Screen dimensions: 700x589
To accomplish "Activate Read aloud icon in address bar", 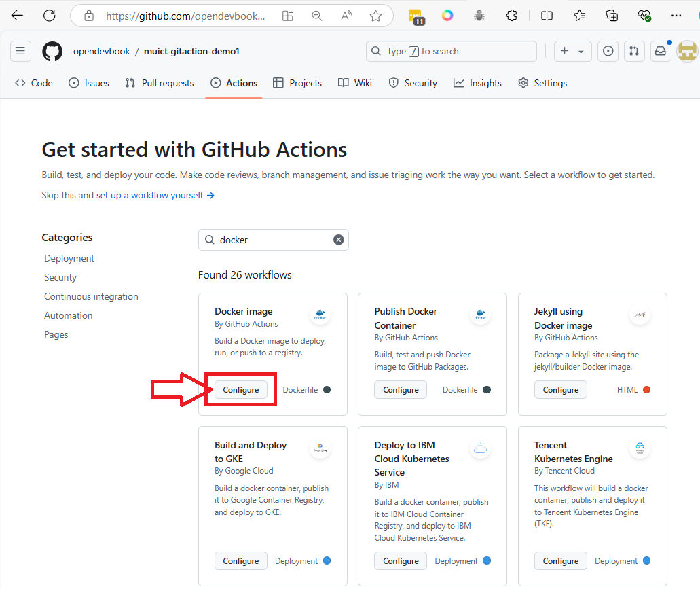I will tap(346, 16).
